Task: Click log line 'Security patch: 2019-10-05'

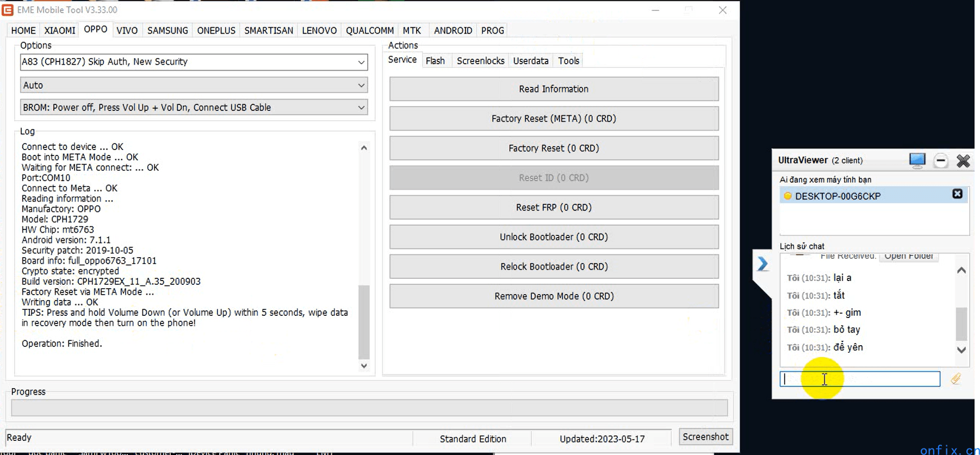Action: click(77, 251)
